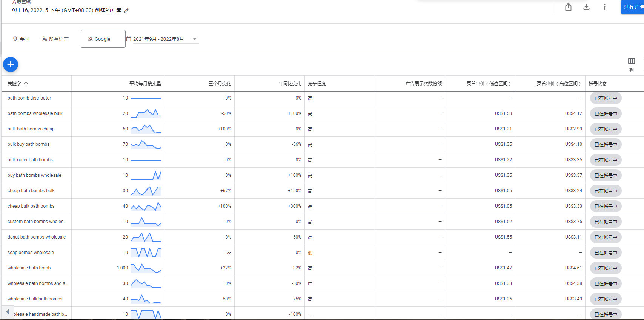Click 已在帐号中 for bulk order bath bombs

coord(606,160)
